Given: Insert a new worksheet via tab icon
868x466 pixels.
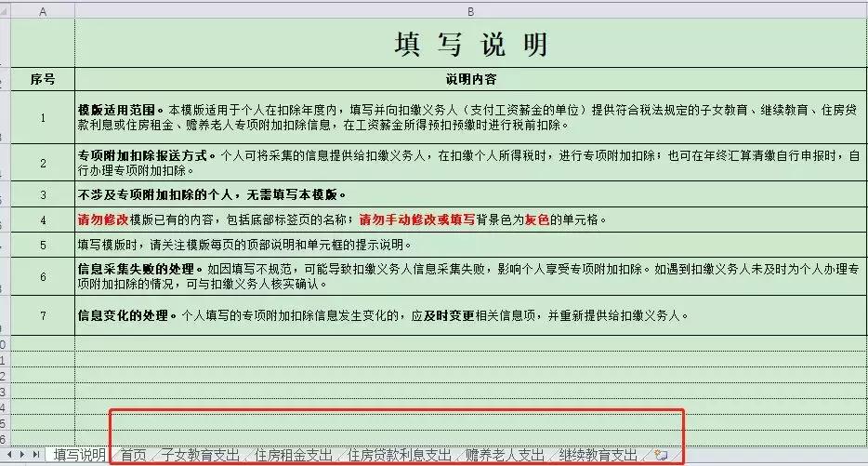Looking at the screenshot, I should click(x=661, y=455).
